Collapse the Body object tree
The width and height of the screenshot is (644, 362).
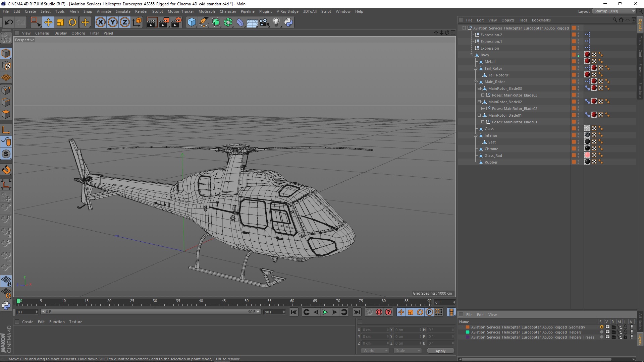click(x=472, y=55)
